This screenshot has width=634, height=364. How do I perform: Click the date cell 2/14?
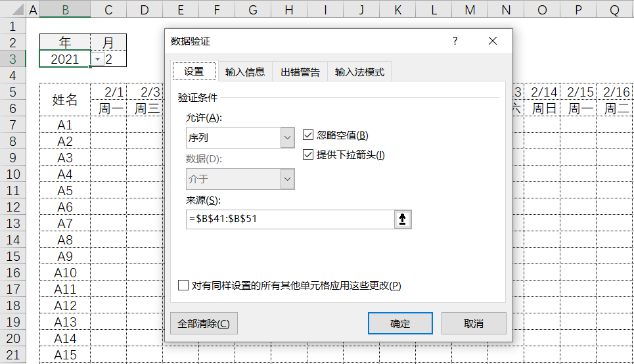pyautogui.click(x=542, y=92)
